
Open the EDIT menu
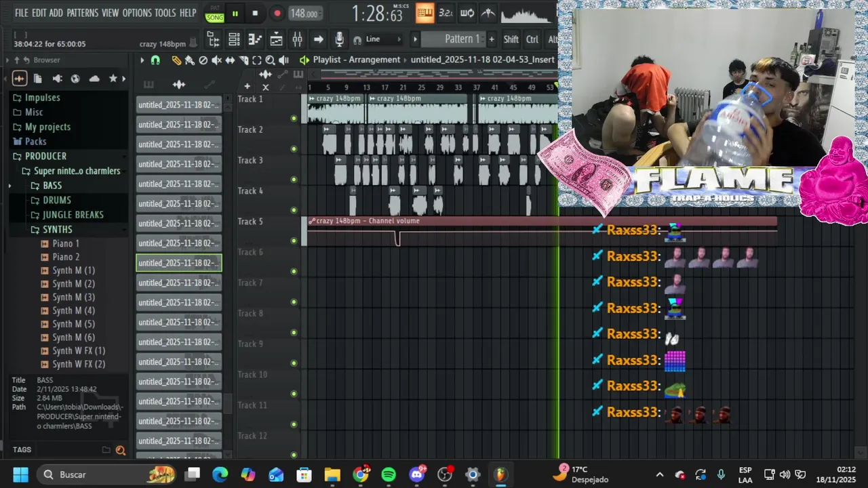click(39, 13)
